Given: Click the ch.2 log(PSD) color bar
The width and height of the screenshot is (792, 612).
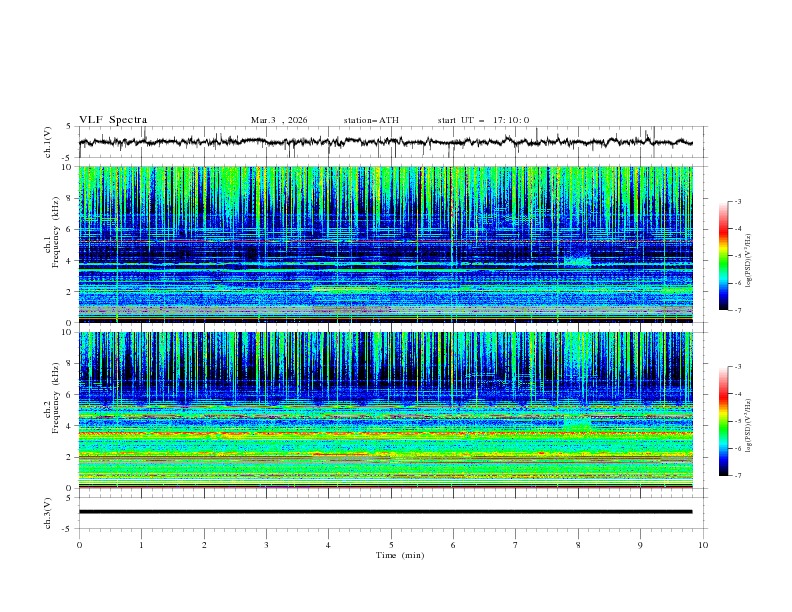Looking at the screenshot, I should pyautogui.click(x=723, y=421).
